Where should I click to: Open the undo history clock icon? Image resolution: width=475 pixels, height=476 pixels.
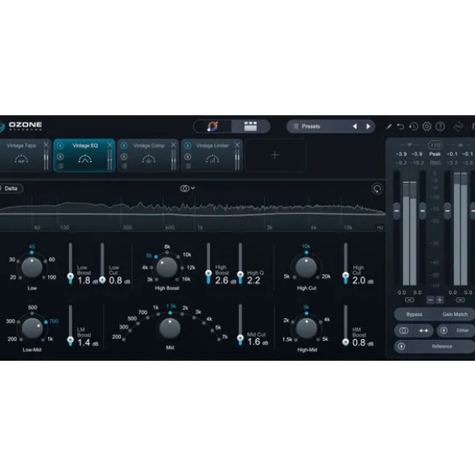pyautogui.click(x=414, y=126)
